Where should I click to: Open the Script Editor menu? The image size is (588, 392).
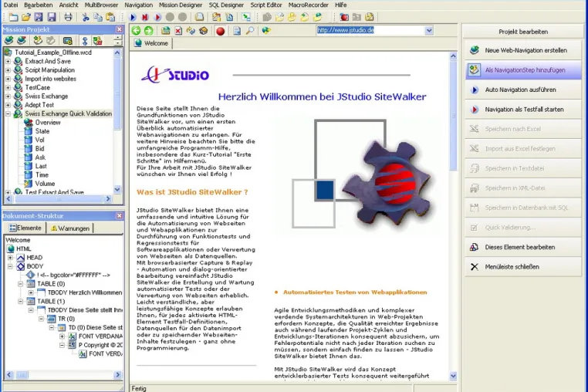click(266, 5)
